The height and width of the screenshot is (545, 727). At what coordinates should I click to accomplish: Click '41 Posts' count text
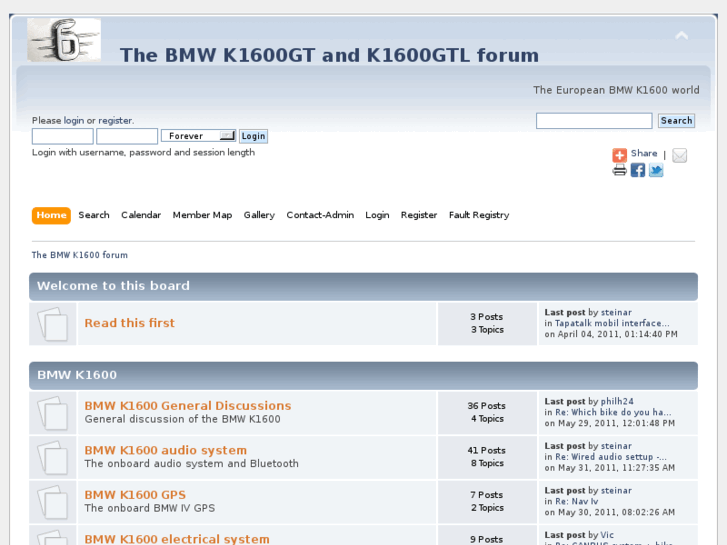(486, 450)
